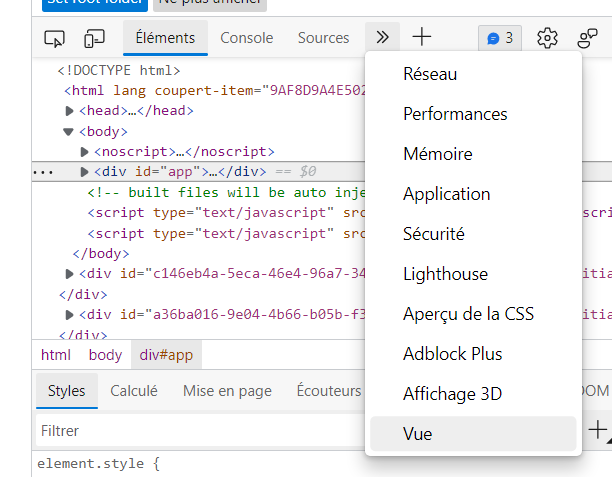This screenshot has width=612, height=477.
Task: Click body in the breadcrumb bar
Action: pos(105,355)
